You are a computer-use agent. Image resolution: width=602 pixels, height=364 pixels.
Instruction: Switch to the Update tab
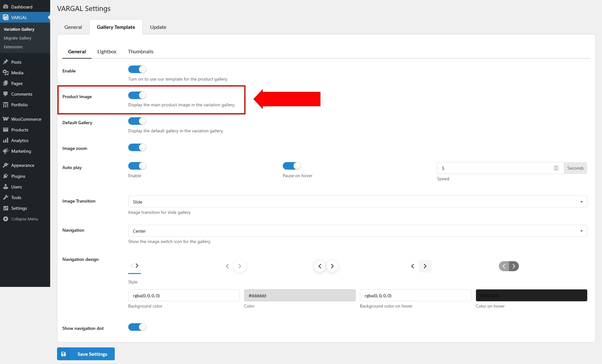pos(158,27)
